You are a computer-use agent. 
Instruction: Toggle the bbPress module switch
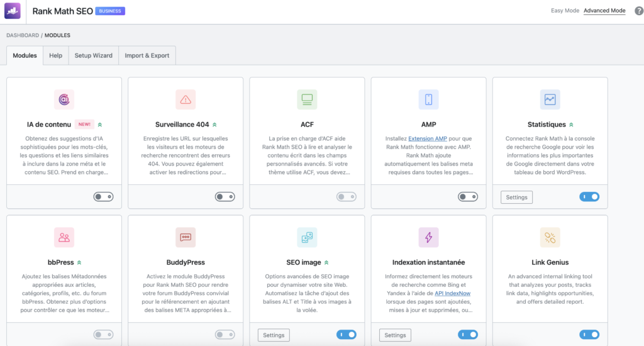click(104, 335)
